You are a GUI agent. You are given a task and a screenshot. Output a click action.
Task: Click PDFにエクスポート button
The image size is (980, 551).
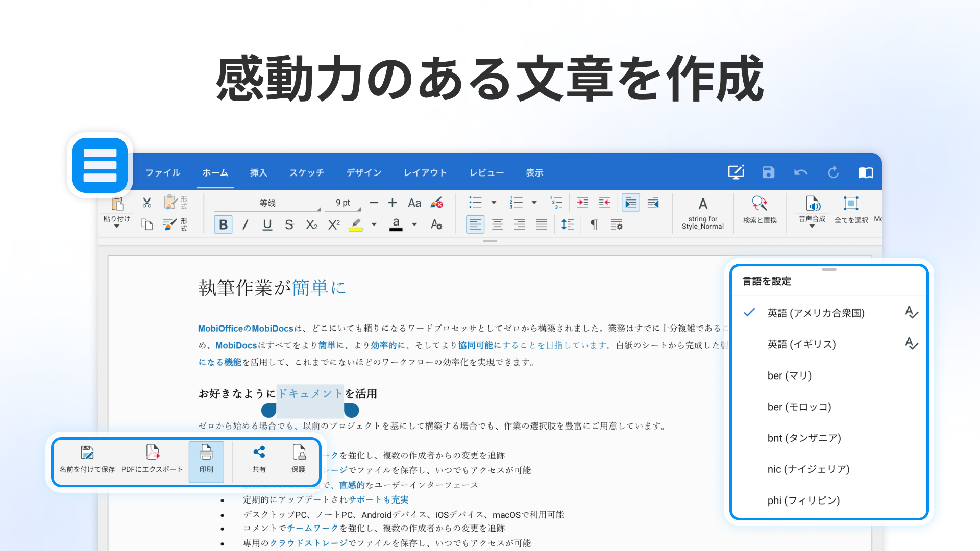pos(152,460)
